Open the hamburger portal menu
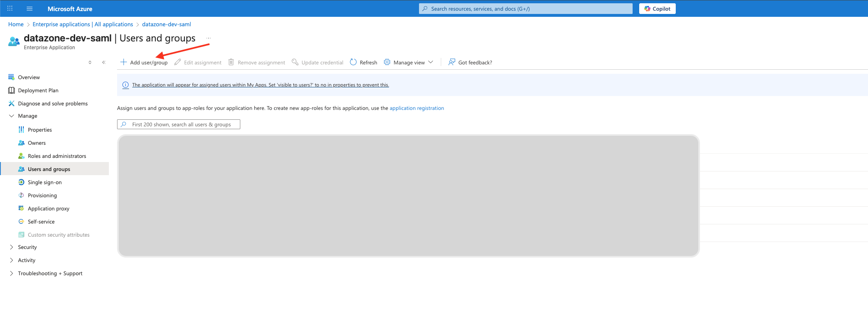 (30, 9)
